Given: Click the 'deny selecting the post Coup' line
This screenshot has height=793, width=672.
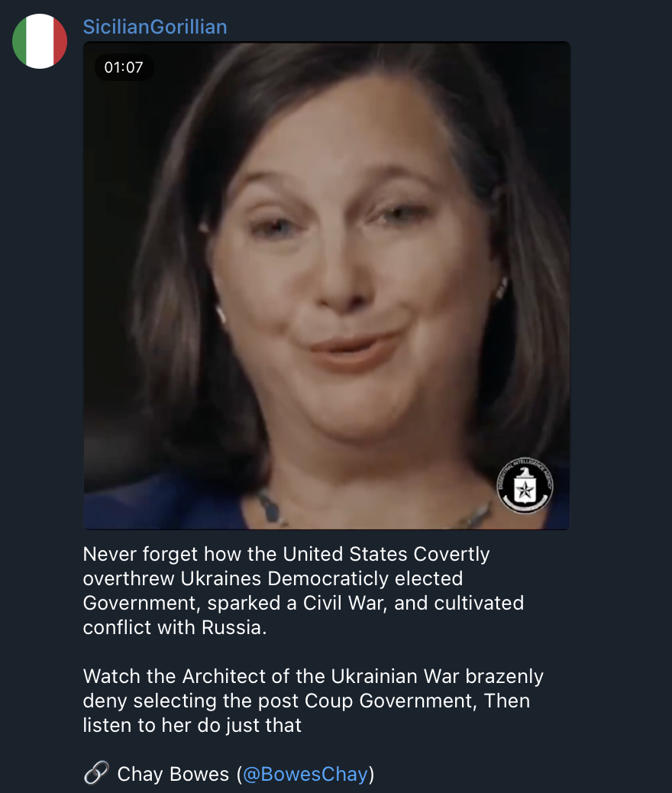Looking at the screenshot, I should tap(306, 701).
